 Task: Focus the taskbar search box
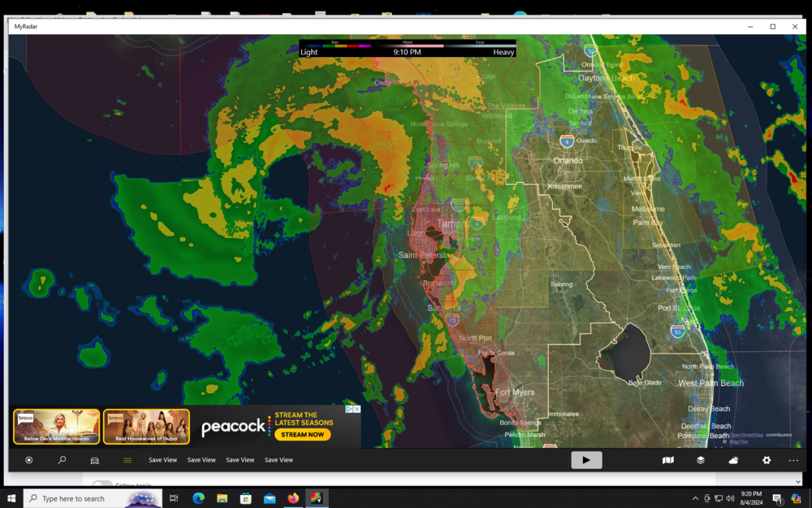[x=93, y=498]
